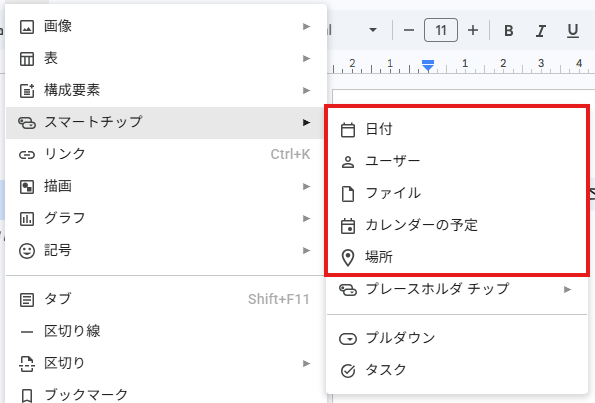
Task: Select タブ menu entry
Action: click(x=166, y=299)
